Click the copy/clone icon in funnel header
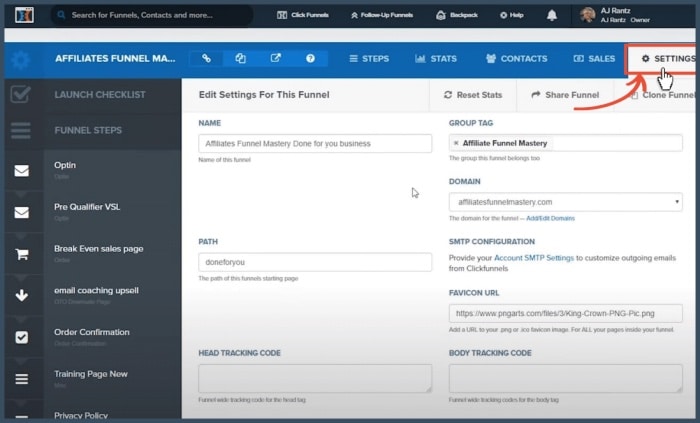The width and height of the screenshot is (700, 423). (241, 58)
